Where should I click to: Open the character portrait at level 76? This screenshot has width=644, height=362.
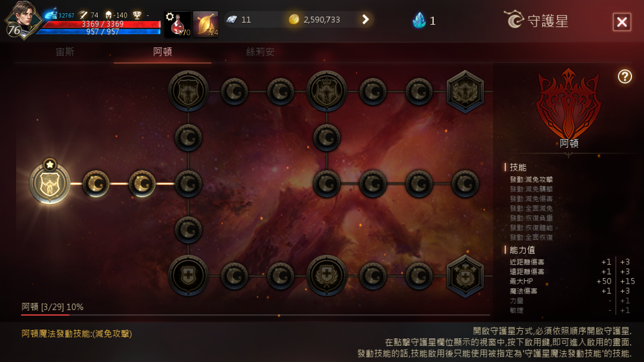tap(23, 20)
